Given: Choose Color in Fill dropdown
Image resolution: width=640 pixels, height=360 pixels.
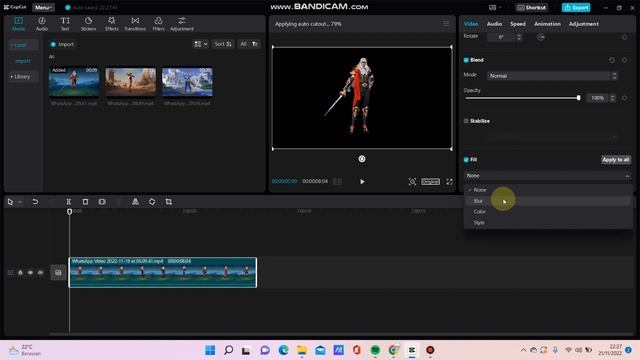Looking at the screenshot, I should (548, 211).
